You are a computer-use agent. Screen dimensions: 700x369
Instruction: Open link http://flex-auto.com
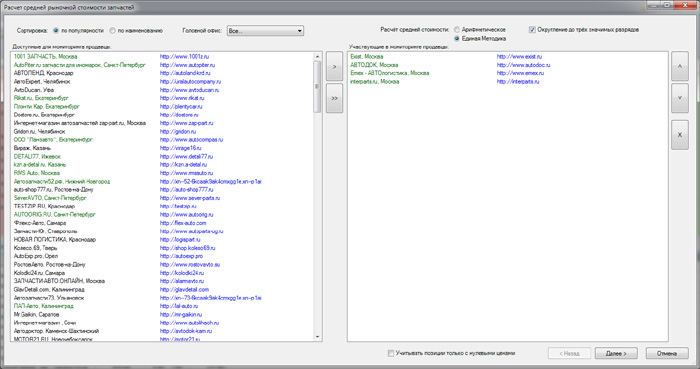[183, 223]
